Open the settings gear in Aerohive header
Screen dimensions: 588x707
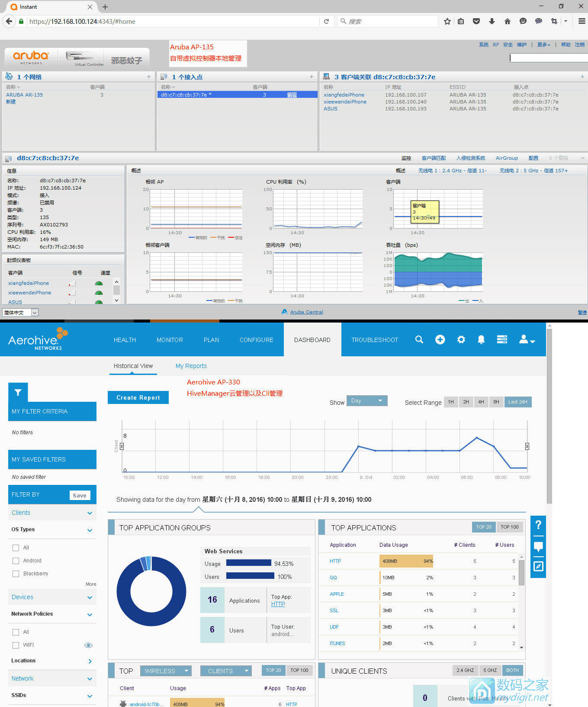click(x=461, y=339)
